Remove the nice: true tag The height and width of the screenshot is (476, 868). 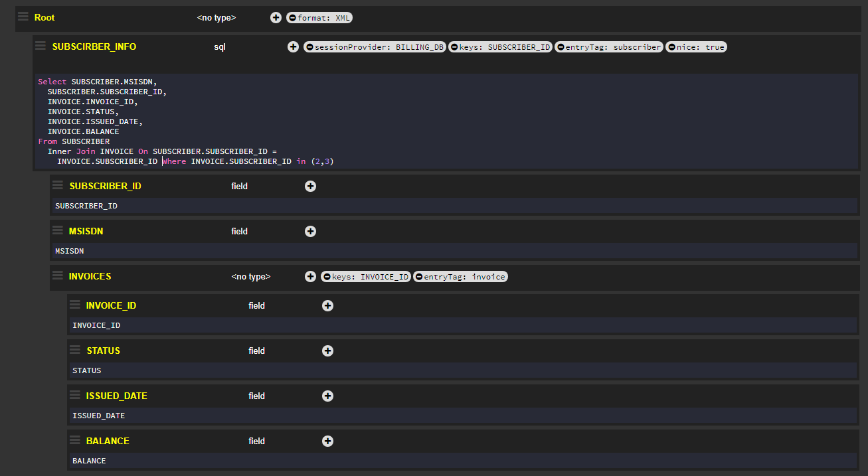(671, 47)
